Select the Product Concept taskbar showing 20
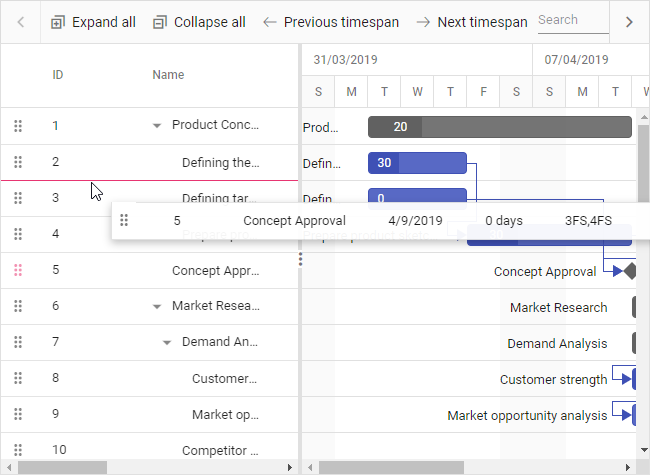Image resolution: width=650 pixels, height=475 pixels. 500,127
